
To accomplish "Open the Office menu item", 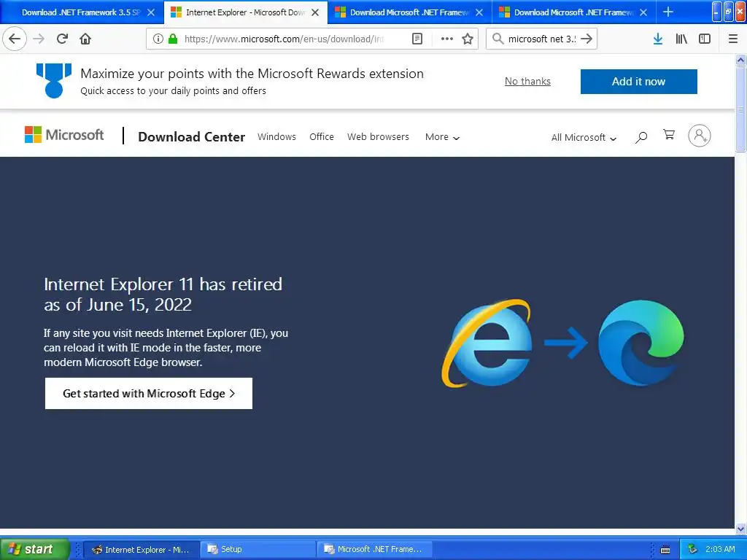I will coord(322,136).
